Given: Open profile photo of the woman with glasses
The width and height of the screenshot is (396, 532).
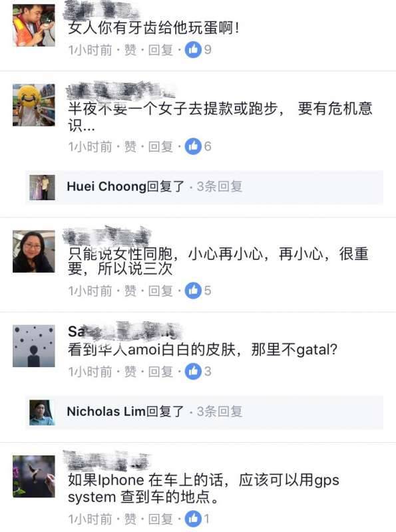Looking at the screenshot, I should pyautogui.click(x=34, y=251).
